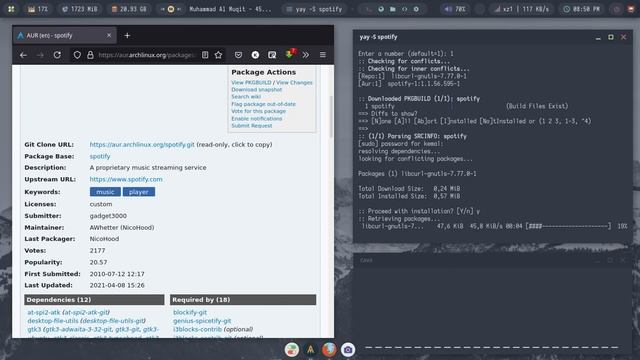The width and height of the screenshot is (640, 360).
Task: Click the browser page vertical scrollbar
Action: pos(331,116)
